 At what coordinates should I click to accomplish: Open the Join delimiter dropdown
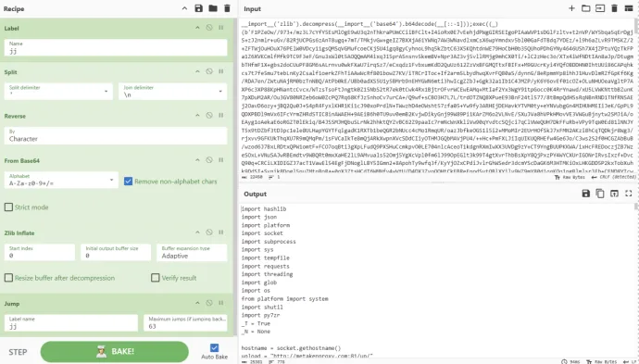click(x=173, y=92)
